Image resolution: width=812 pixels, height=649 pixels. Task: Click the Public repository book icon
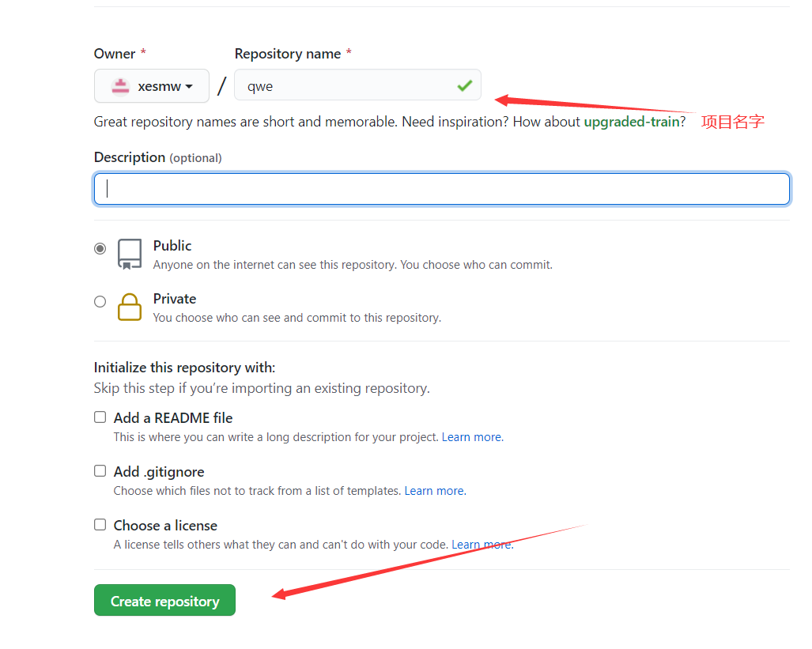click(130, 254)
